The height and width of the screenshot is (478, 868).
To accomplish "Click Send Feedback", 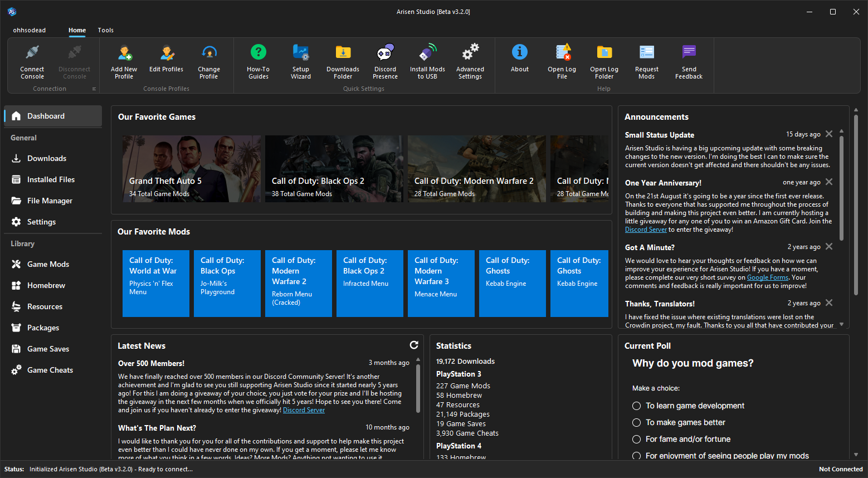I will click(x=689, y=61).
